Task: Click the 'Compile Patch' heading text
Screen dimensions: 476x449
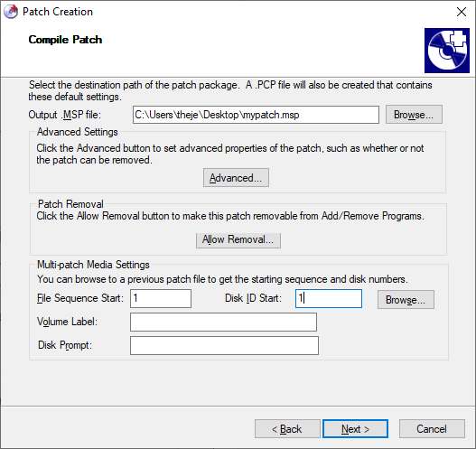Action: pyautogui.click(x=65, y=40)
